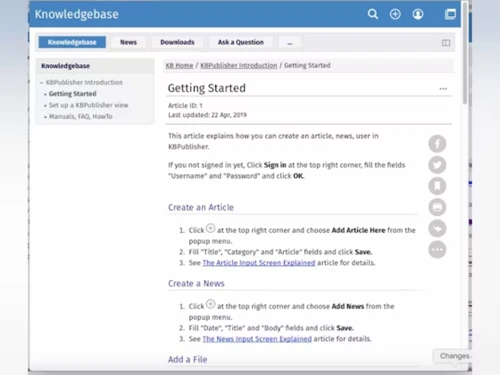Open the overflow '...' menu tab
This screenshot has width=500, height=375.
click(x=290, y=42)
